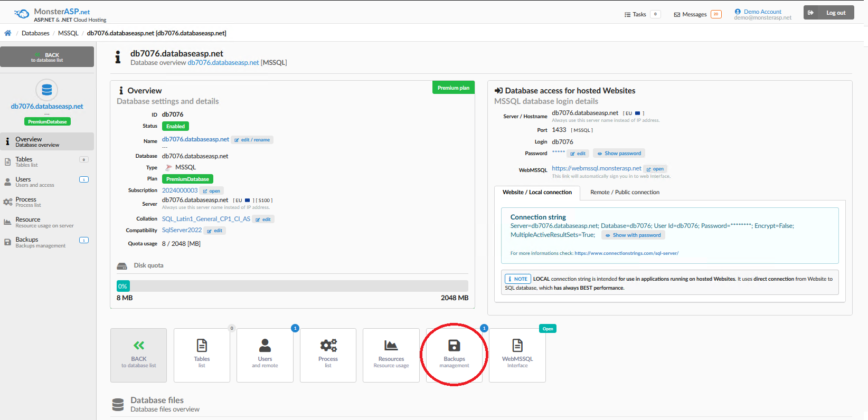Click the home breadcrumb icon

(x=8, y=33)
